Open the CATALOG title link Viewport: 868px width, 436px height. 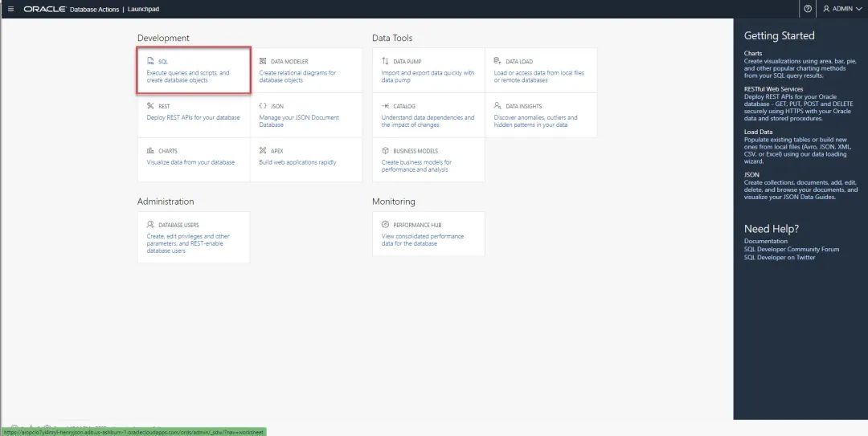[x=404, y=106]
